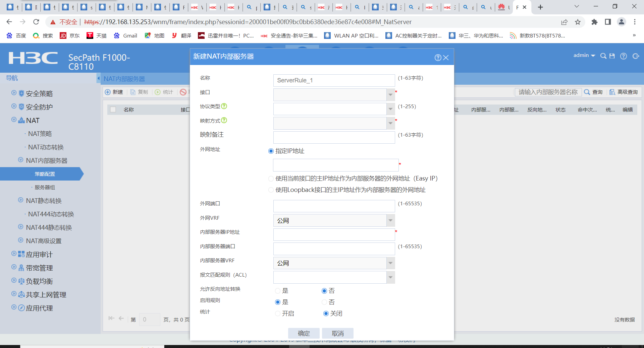Image resolution: width=644 pixels, height=348 pixels.
Task: Open NAT策略 in the navigation
Action: [40, 134]
